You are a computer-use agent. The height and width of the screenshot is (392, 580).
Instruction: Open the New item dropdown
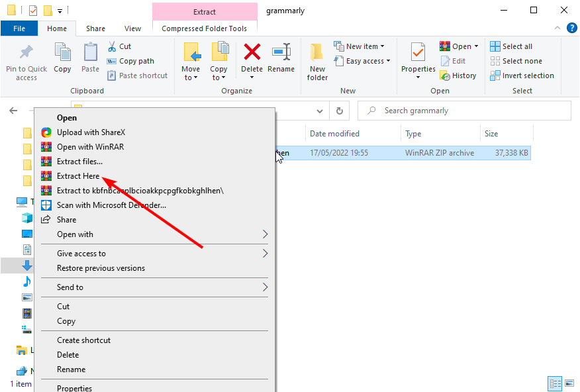pos(359,46)
